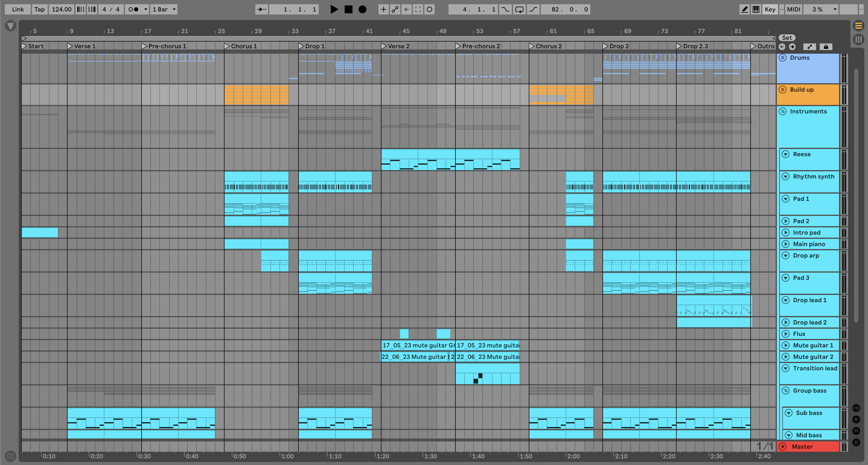Fold the Drums group track
Viewport: 868px width, 465px height.
782,58
